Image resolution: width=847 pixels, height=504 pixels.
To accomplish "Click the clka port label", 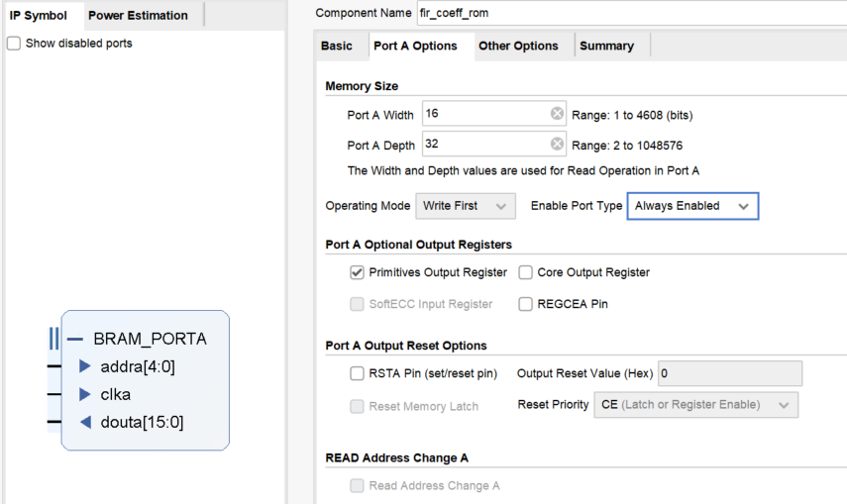I will [x=116, y=394].
